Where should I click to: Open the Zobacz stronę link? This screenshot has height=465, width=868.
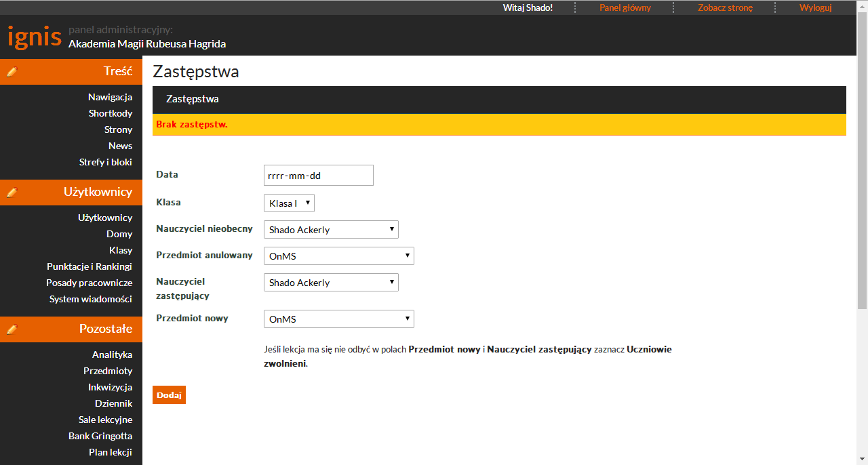725,7
